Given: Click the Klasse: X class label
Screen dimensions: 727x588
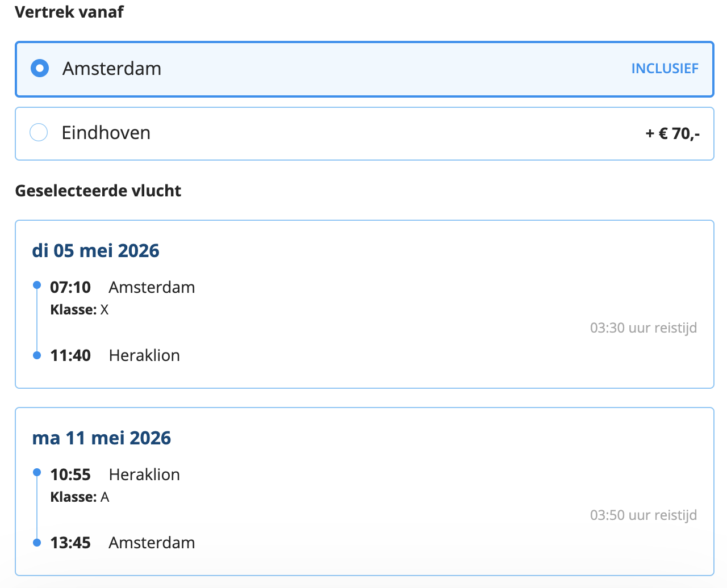Looking at the screenshot, I should (80, 310).
